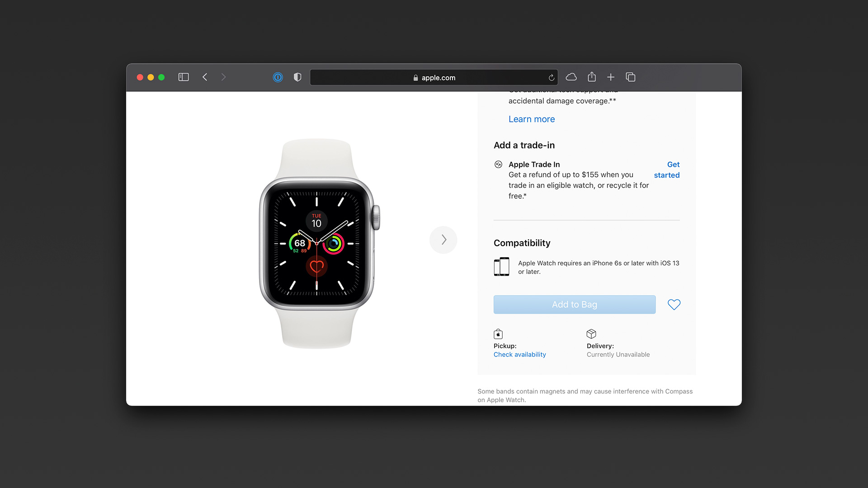
Task: Click the Apple Trade In icon
Action: point(498,164)
